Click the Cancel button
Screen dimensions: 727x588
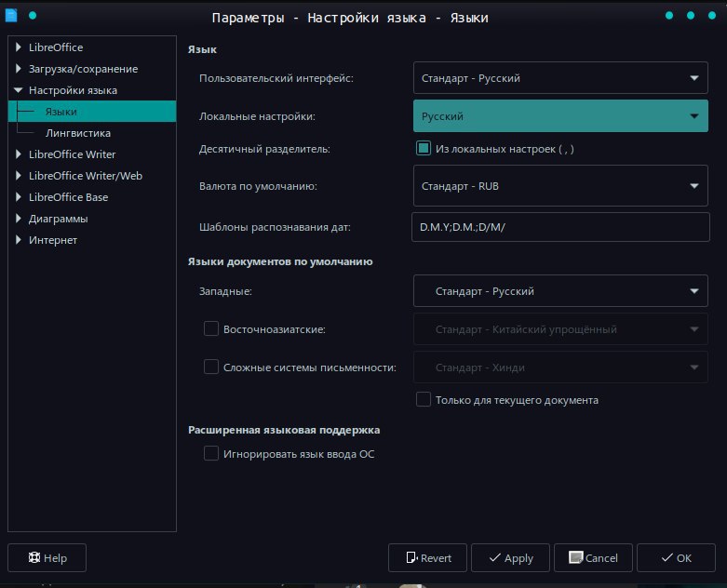click(x=594, y=558)
